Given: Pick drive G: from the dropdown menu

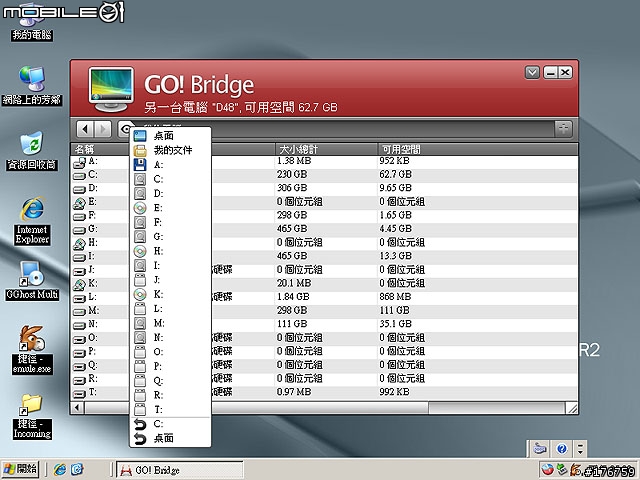Looking at the screenshot, I should (x=170, y=236).
